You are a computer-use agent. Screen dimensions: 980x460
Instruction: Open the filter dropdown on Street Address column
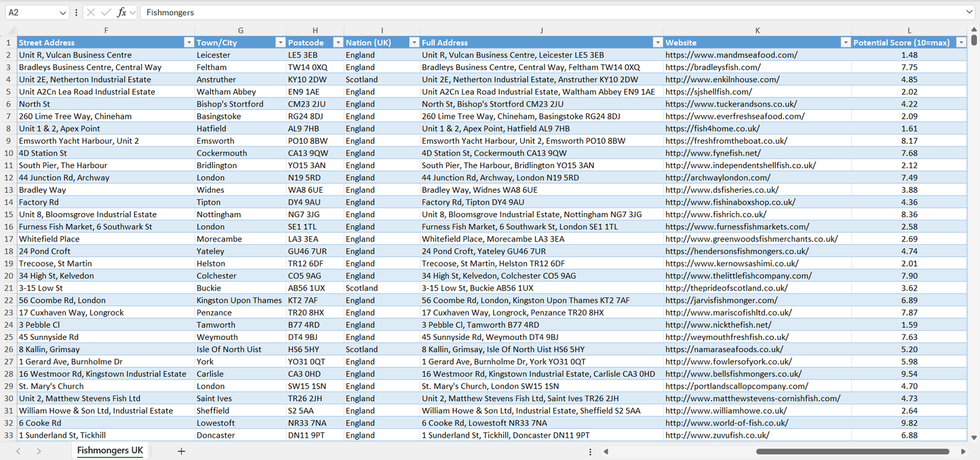pyautogui.click(x=189, y=42)
